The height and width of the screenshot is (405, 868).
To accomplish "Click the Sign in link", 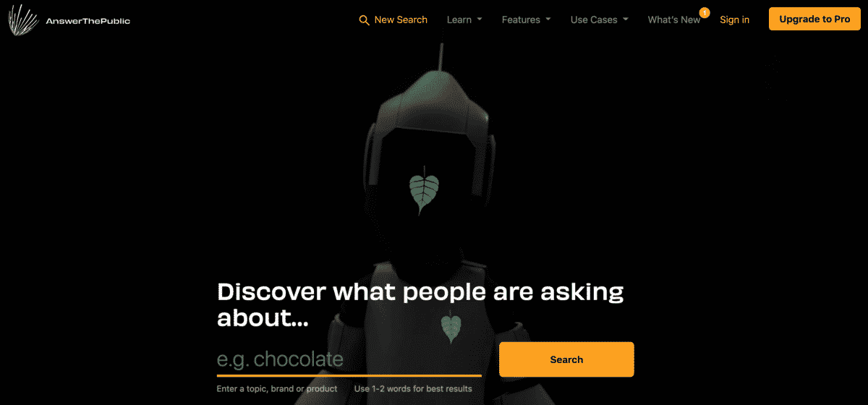I will (x=734, y=20).
